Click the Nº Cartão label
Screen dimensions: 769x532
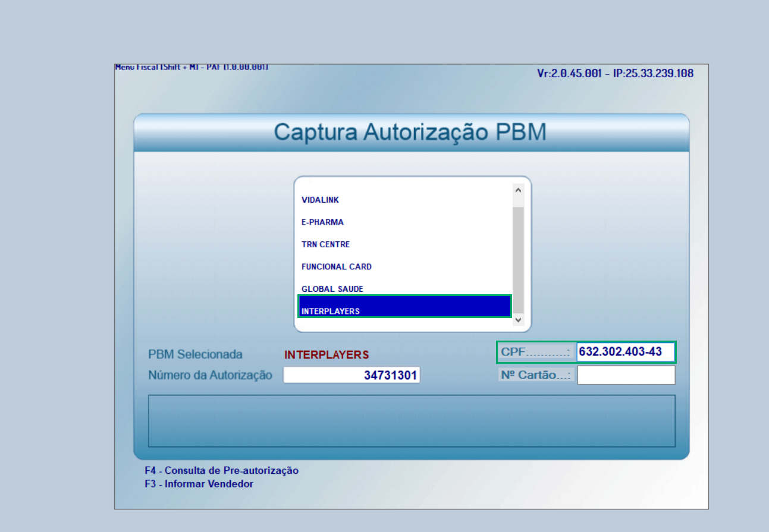coord(536,375)
